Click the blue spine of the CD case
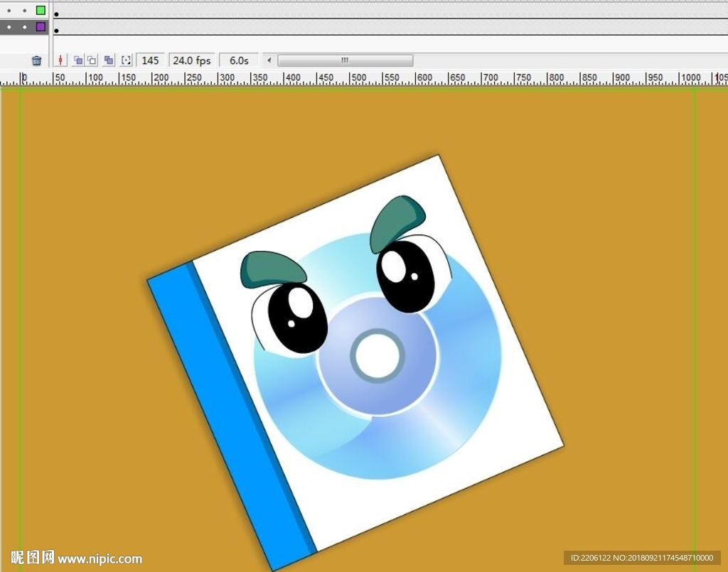 pyautogui.click(x=231, y=415)
